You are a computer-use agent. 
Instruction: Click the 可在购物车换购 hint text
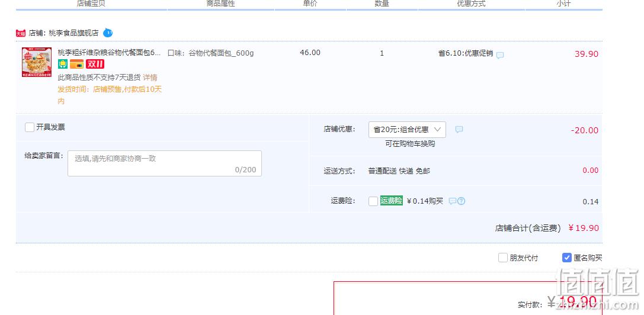point(410,144)
